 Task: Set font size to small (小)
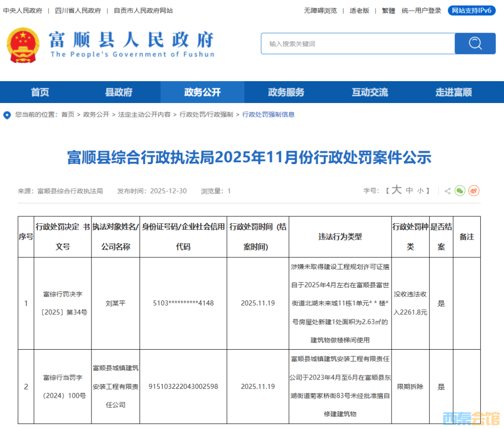(x=420, y=191)
